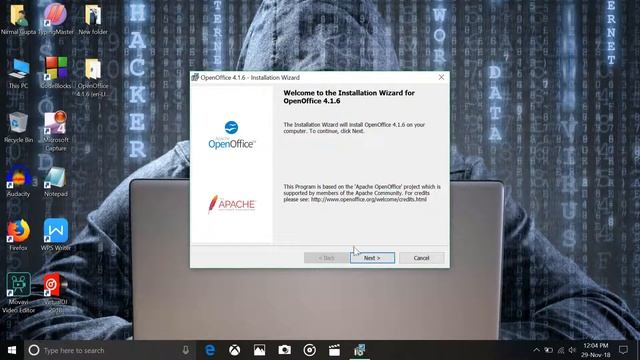Open Xbox app from taskbar
This screenshot has width=640, height=360.
(235, 350)
